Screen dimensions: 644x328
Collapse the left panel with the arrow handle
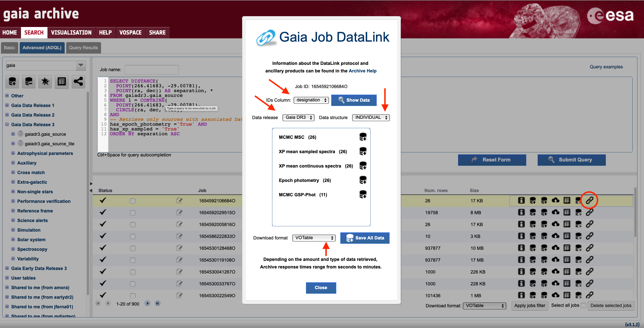coord(91,190)
